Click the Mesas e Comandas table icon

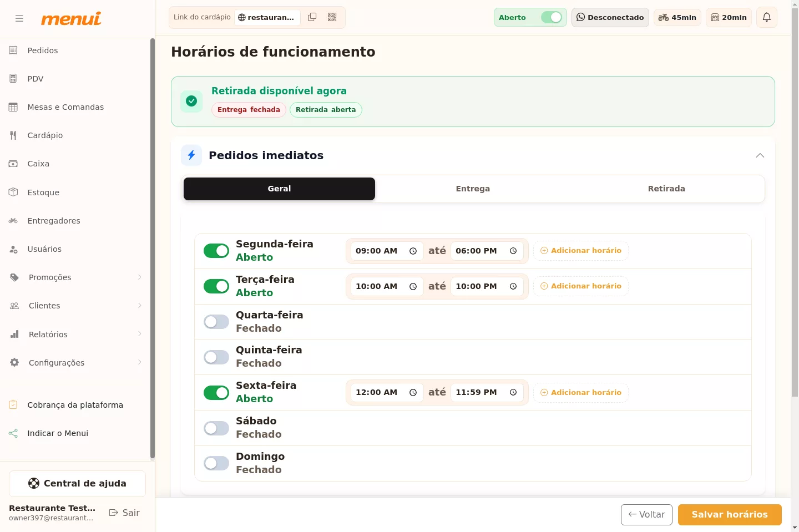[x=13, y=107]
